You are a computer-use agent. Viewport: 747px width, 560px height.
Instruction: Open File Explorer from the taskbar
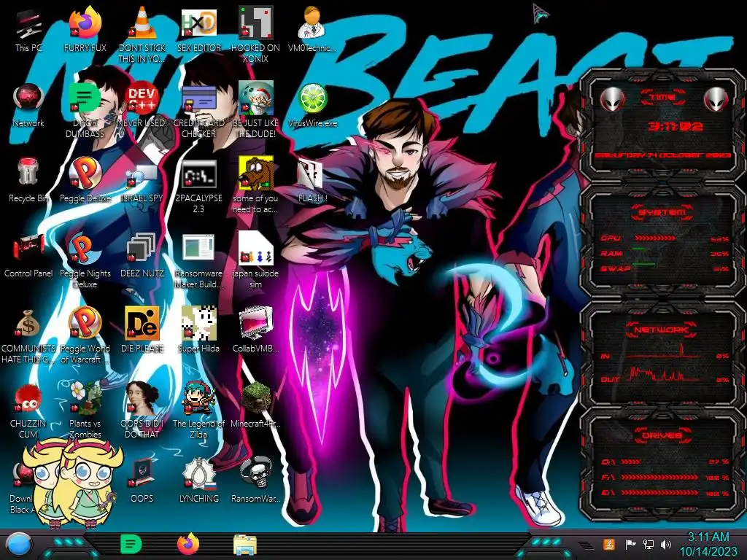coord(245,545)
